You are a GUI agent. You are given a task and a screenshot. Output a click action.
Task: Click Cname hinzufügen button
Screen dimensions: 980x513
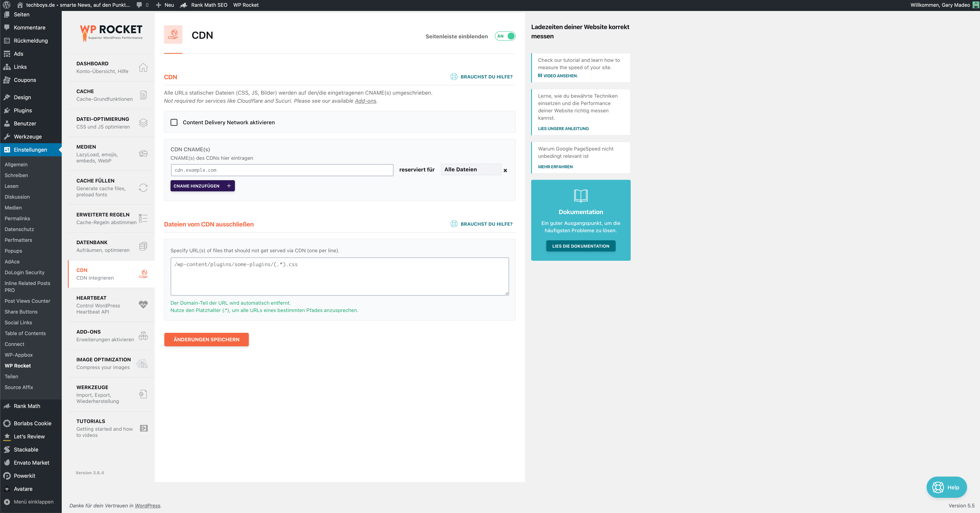pos(202,186)
